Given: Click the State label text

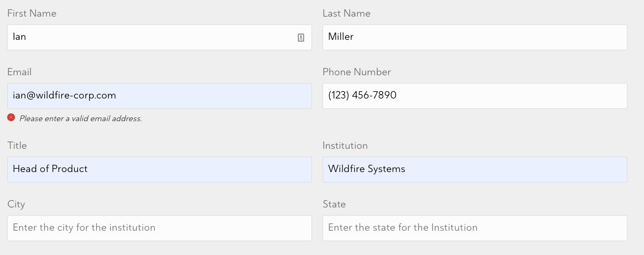Looking at the screenshot, I should pyautogui.click(x=334, y=205).
